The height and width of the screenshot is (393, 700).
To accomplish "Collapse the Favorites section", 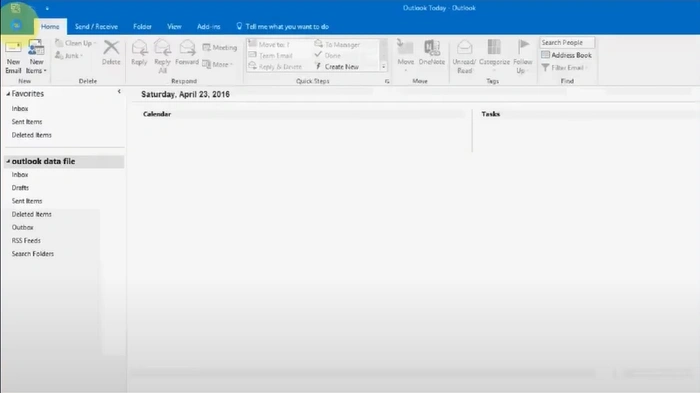I will [8, 94].
